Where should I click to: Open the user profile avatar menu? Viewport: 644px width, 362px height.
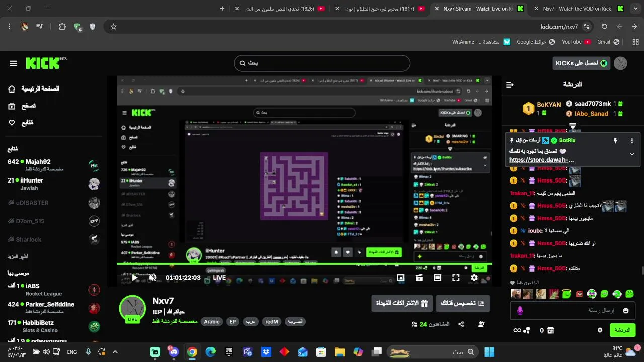(x=621, y=63)
